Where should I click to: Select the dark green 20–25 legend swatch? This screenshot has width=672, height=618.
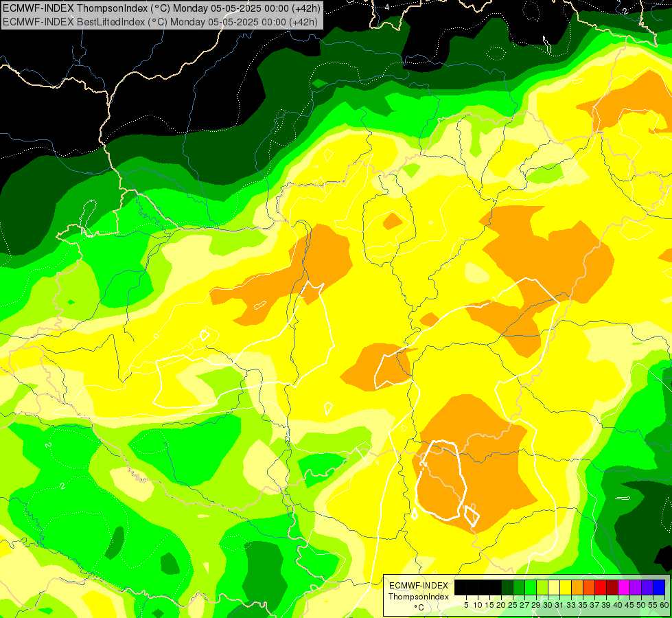point(507,587)
